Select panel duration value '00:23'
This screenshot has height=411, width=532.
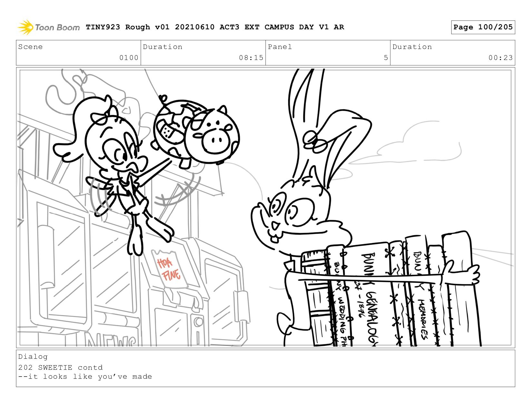500,58
